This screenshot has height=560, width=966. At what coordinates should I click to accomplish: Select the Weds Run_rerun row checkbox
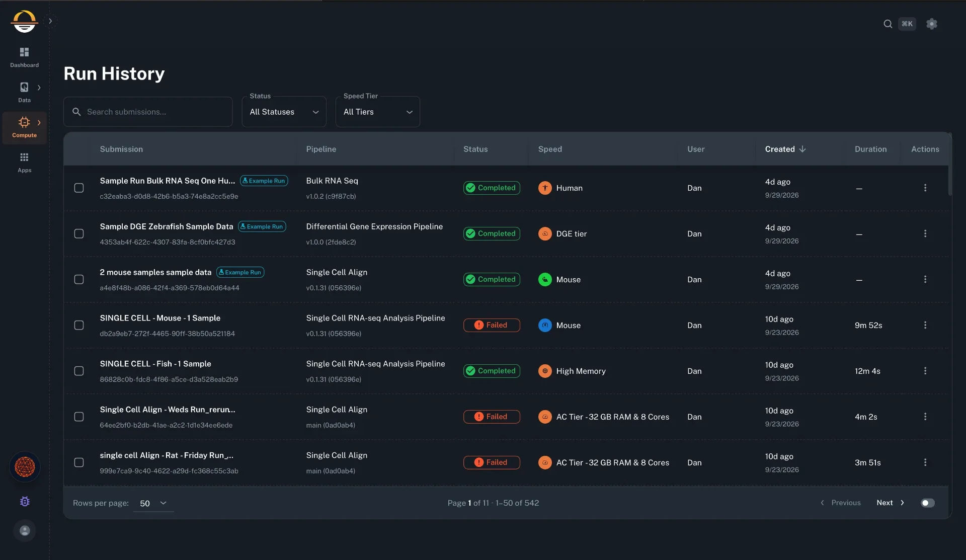79,417
